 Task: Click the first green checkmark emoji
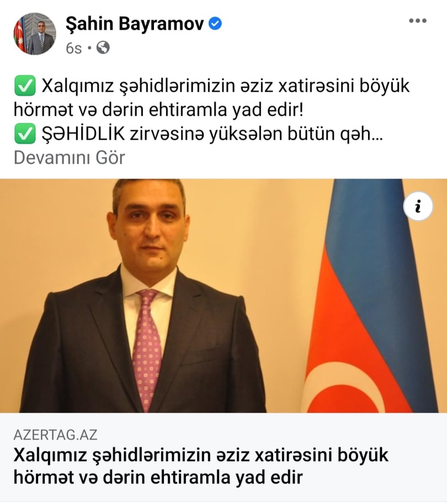(25, 86)
